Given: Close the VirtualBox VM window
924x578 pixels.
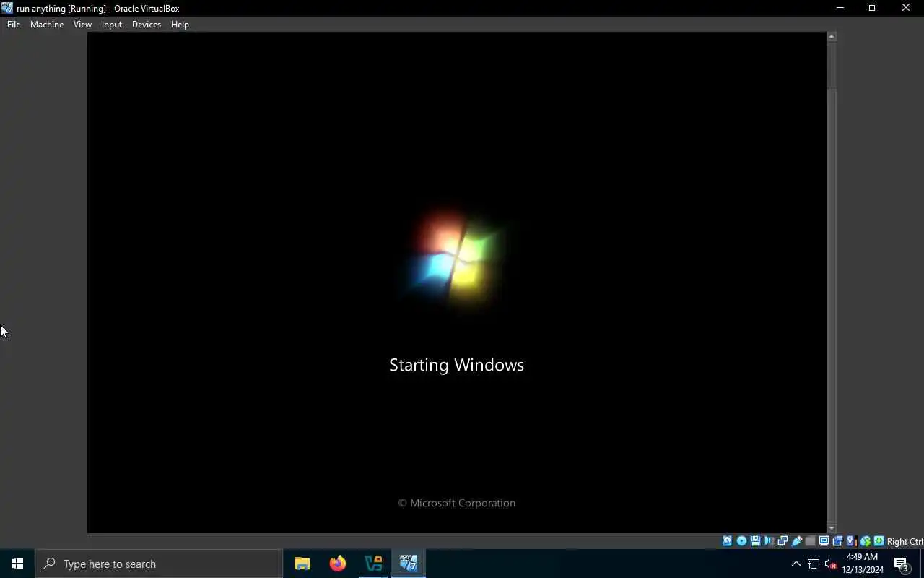Looking at the screenshot, I should (x=906, y=8).
